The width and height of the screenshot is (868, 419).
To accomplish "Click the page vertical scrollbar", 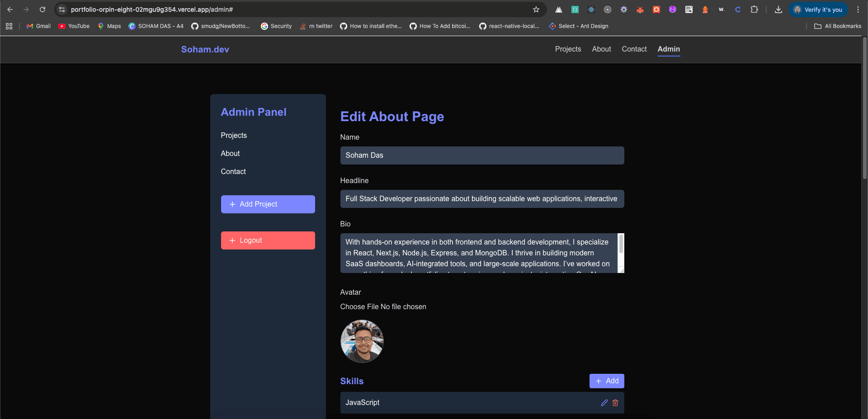I will [x=864, y=108].
